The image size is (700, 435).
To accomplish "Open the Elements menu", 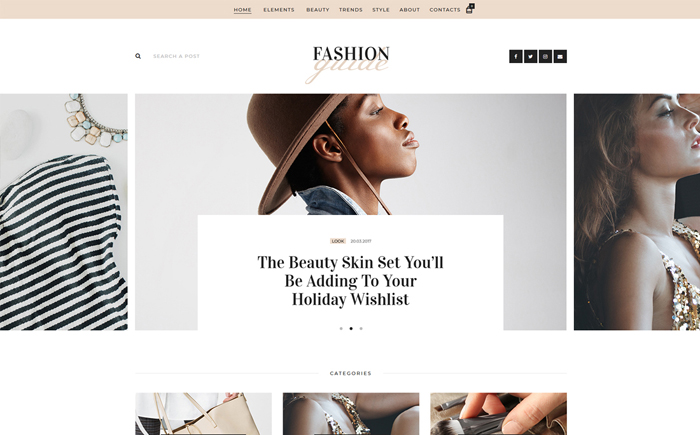I will click(x=279, y=9).
